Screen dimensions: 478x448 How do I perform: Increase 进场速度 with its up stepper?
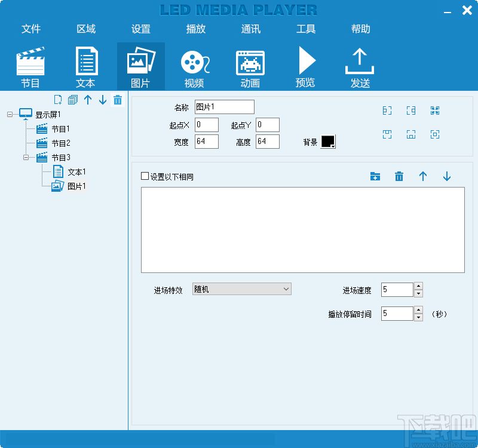tap(418, 286)
